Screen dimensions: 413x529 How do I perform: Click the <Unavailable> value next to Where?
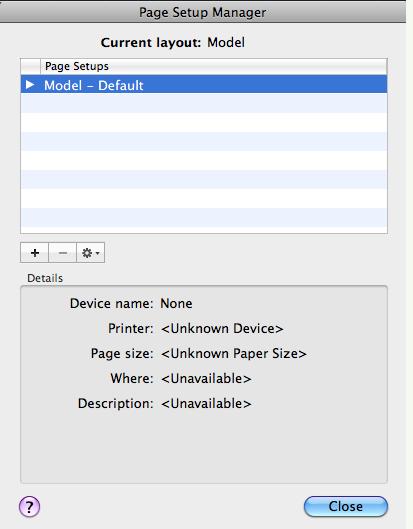coord(206,379)
